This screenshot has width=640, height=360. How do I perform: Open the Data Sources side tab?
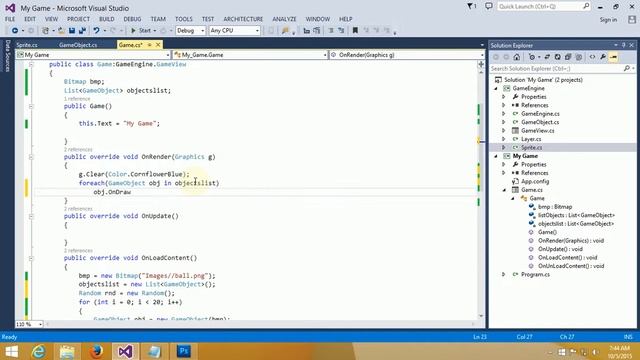click(7, 56)
